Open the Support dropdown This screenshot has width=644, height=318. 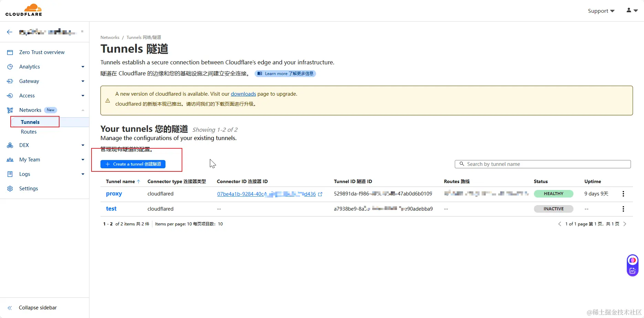click(601, 11)
